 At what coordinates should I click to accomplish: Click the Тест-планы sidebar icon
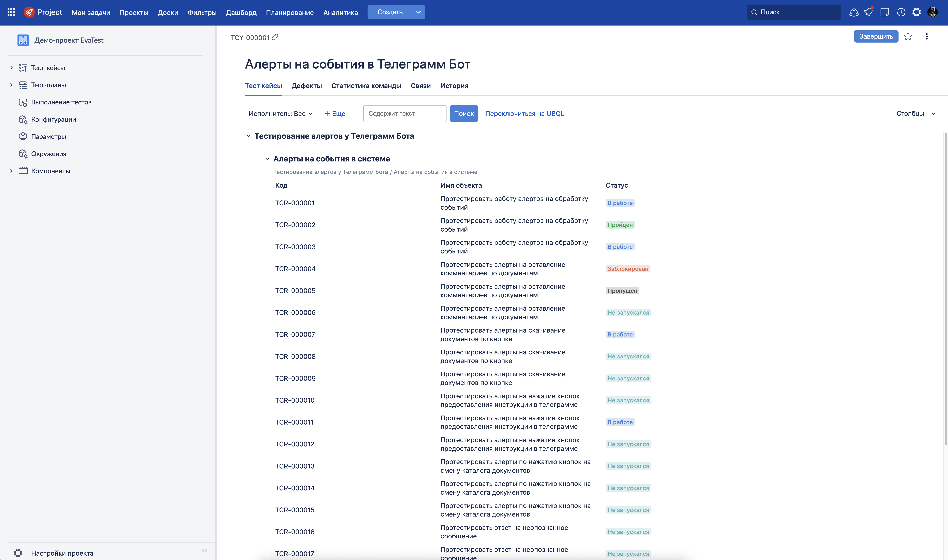[x=23, y=85]
